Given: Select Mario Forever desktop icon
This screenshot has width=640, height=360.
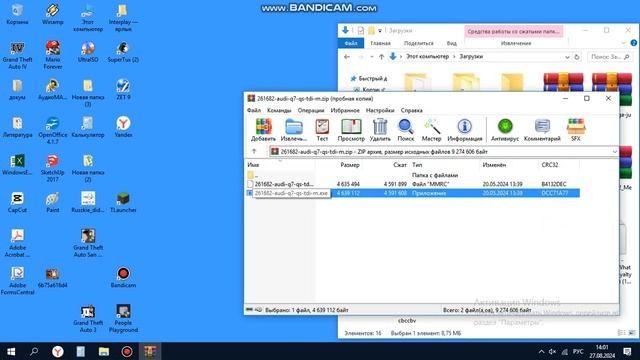Looking at the screenshot, I should [x=53, y=56].
